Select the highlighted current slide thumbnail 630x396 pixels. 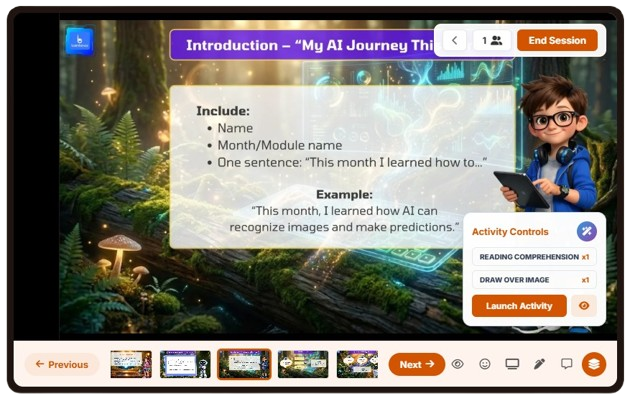tap(244, 364)
